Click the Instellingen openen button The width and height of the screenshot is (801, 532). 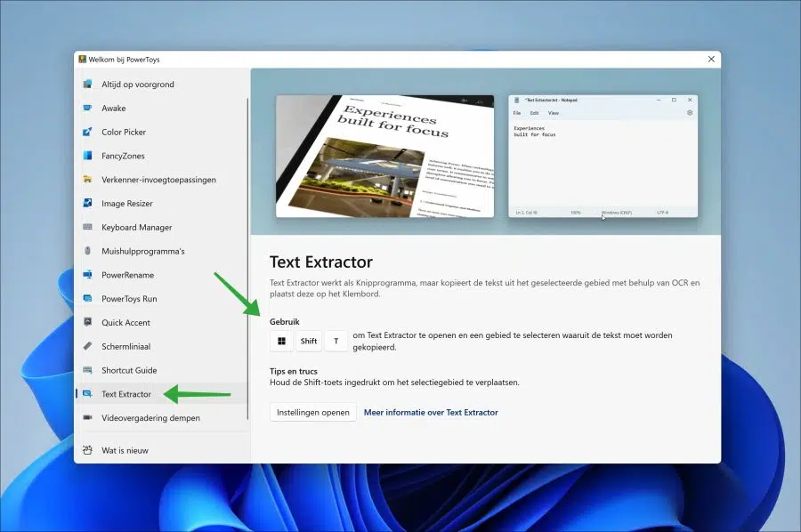coord(313,412)
